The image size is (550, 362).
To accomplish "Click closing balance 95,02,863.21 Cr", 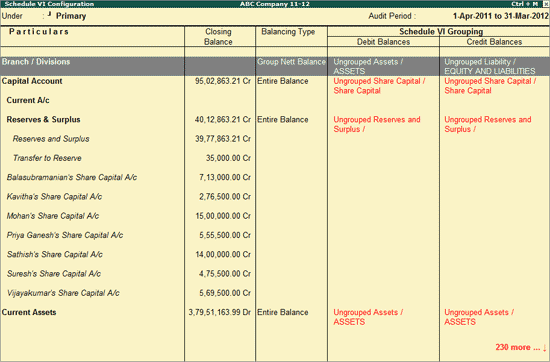I will pyautogui.click(x=223, y=81).
